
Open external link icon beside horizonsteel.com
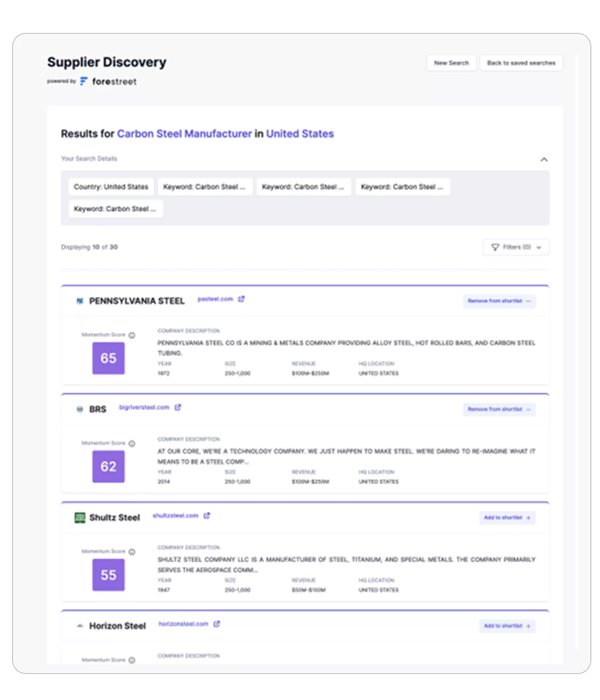pos(216,624)
